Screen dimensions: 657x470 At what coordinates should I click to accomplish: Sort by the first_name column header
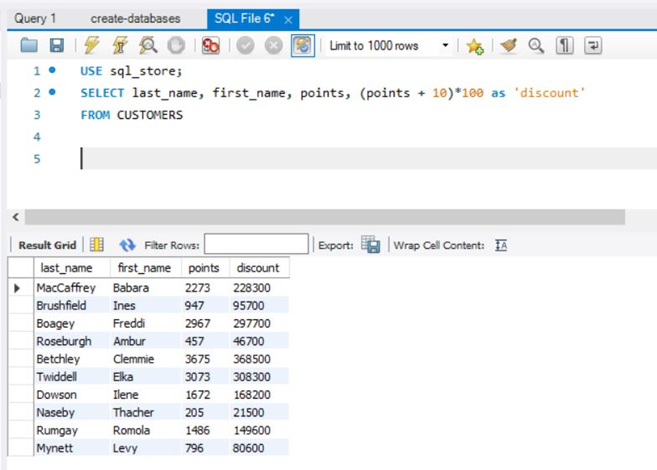(146, 267)
